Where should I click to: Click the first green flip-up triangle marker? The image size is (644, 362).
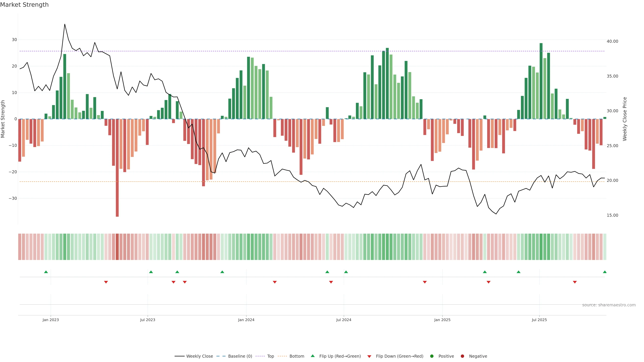click(46, 272)
